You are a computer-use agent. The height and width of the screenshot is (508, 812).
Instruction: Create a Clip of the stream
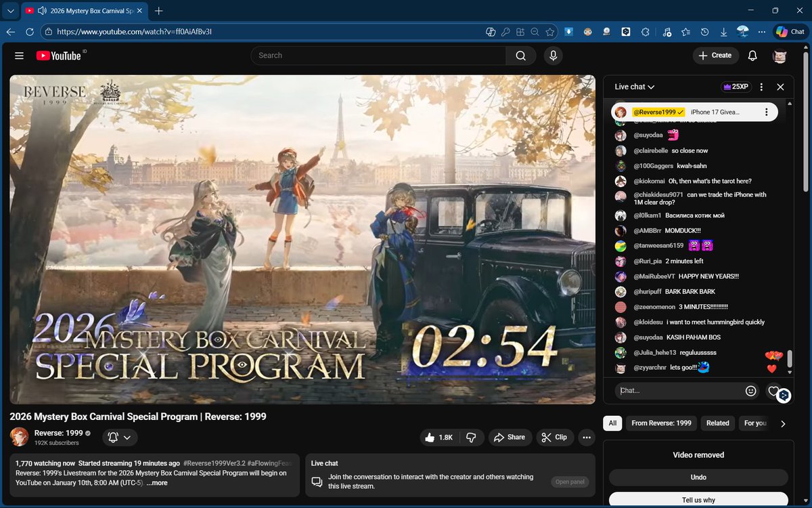tap(555, 438)
